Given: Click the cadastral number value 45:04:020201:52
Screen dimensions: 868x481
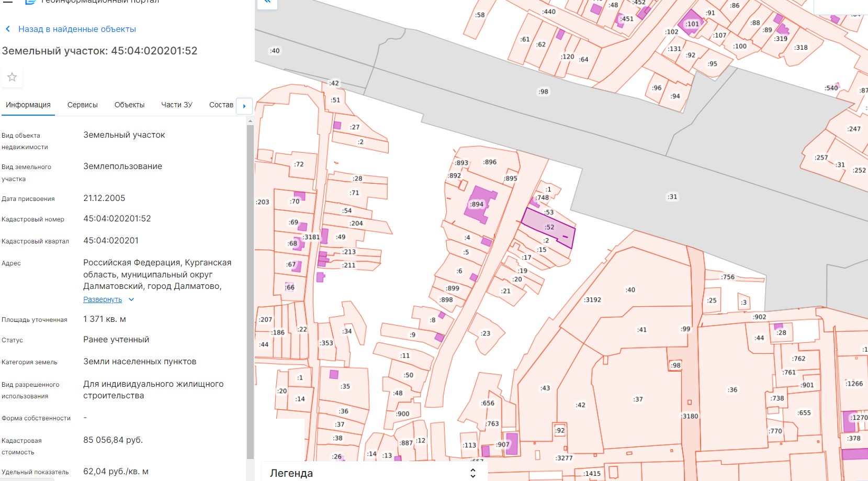Looking at the screenshot, I should coord(117,219).
